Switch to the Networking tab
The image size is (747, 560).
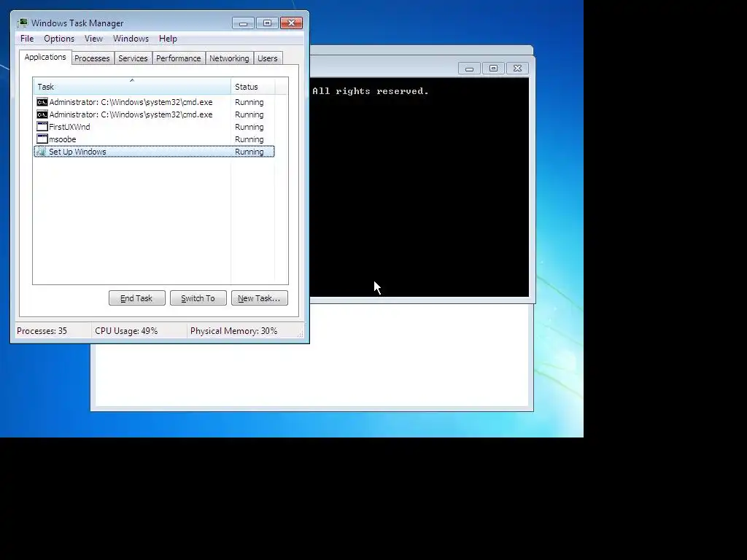coord(229,58)
